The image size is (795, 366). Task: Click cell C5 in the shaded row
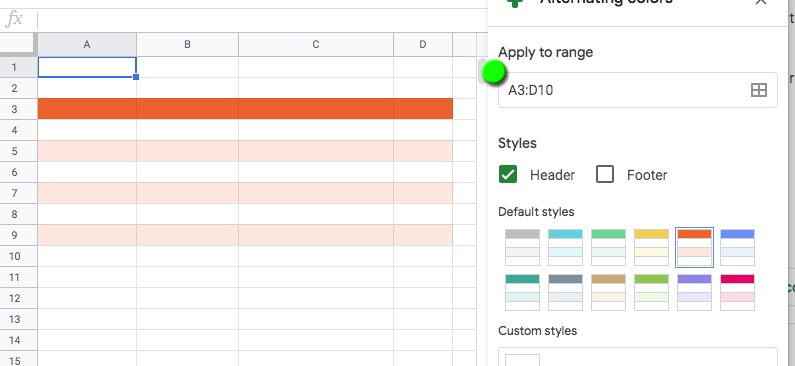[x=316, y=151]
